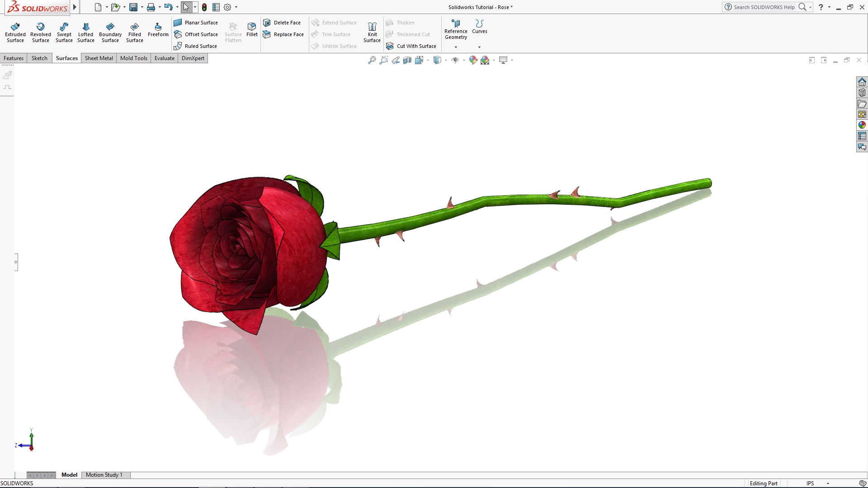Expand the Display Style dropdown arrow
The height and width of the screenshot is (488, 868).
click(x=446, y=60)
